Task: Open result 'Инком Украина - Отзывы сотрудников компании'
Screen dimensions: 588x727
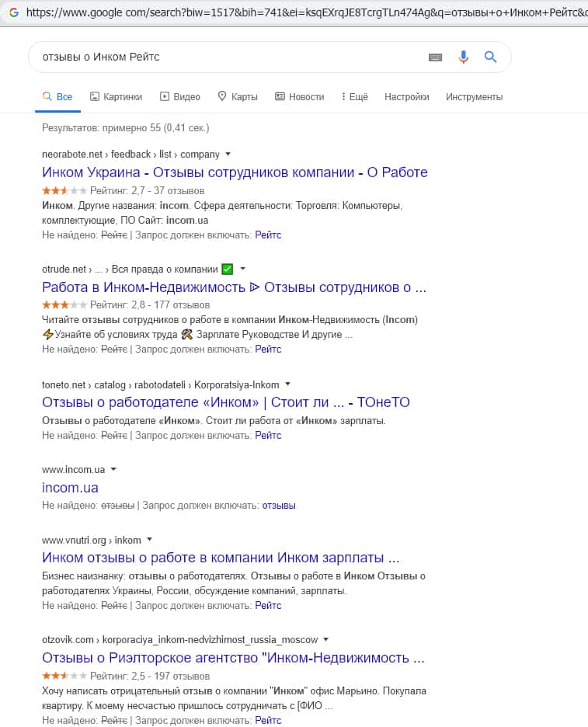Action: [x=235, y=172]
